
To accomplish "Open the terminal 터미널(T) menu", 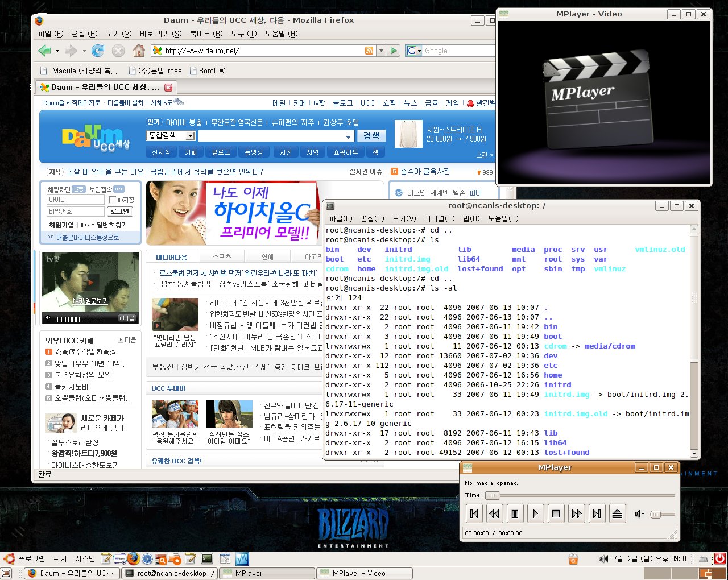I will [439, 218].
